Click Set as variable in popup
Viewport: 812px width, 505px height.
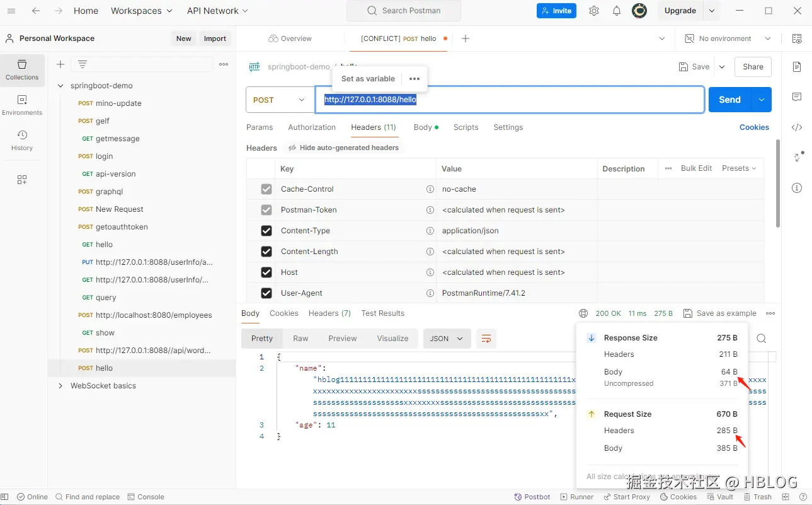[368, 79]
